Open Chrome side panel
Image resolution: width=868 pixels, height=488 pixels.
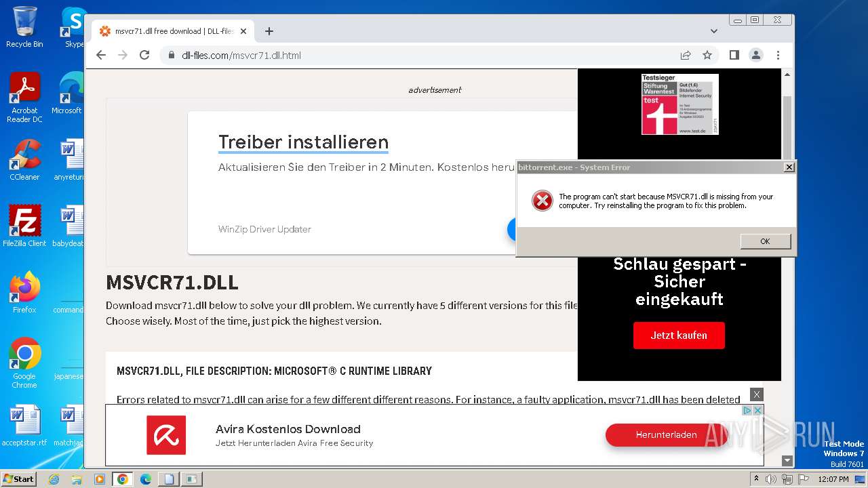(734, 55)
